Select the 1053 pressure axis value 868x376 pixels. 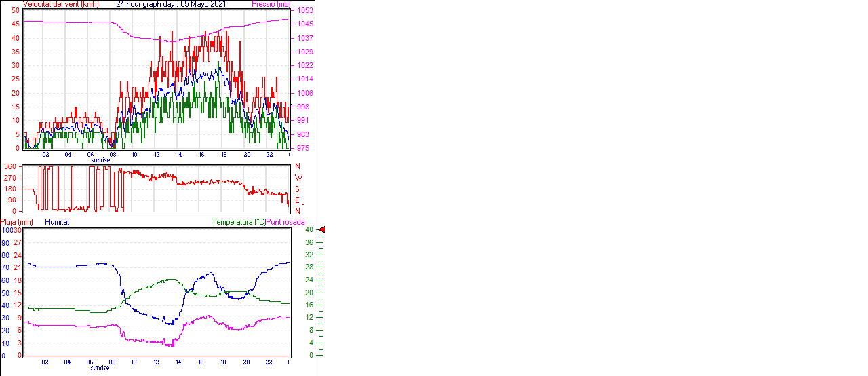tap(304, 11)
